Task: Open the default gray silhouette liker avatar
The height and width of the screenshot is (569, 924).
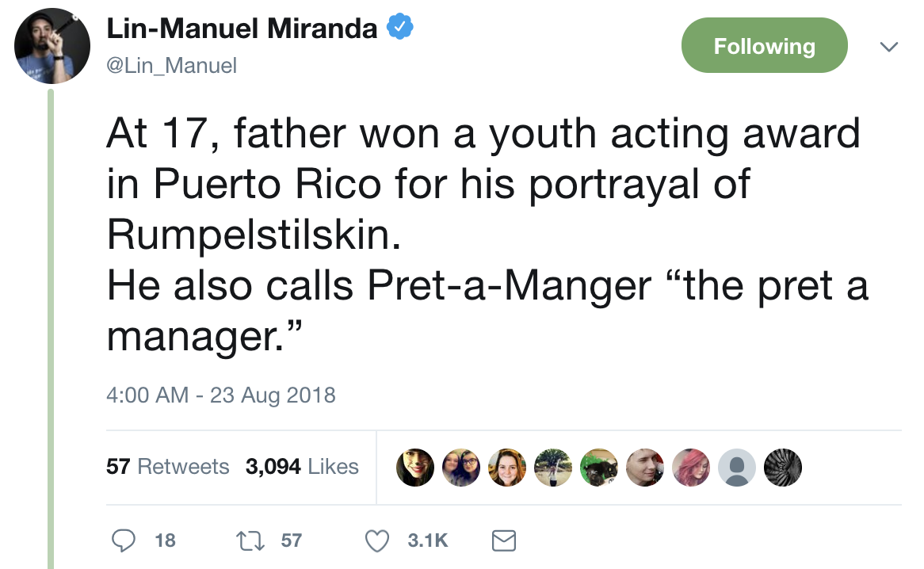Action: [x=737, y=468]
